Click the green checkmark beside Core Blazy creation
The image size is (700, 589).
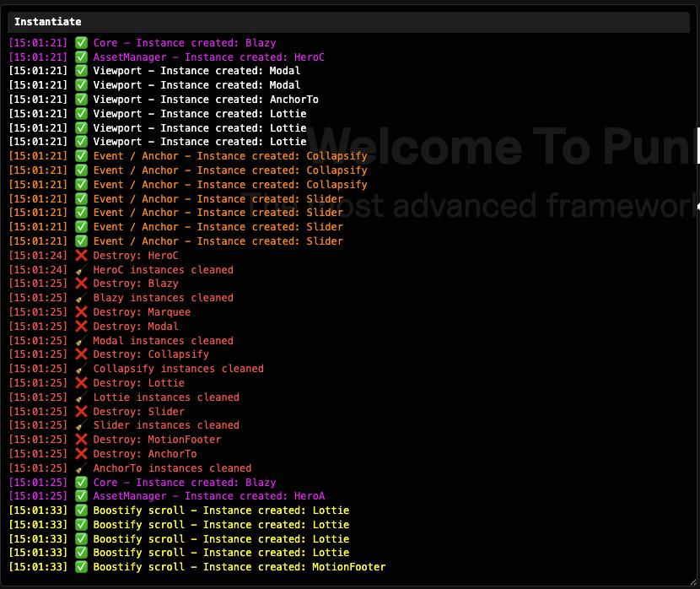(81, 42)
